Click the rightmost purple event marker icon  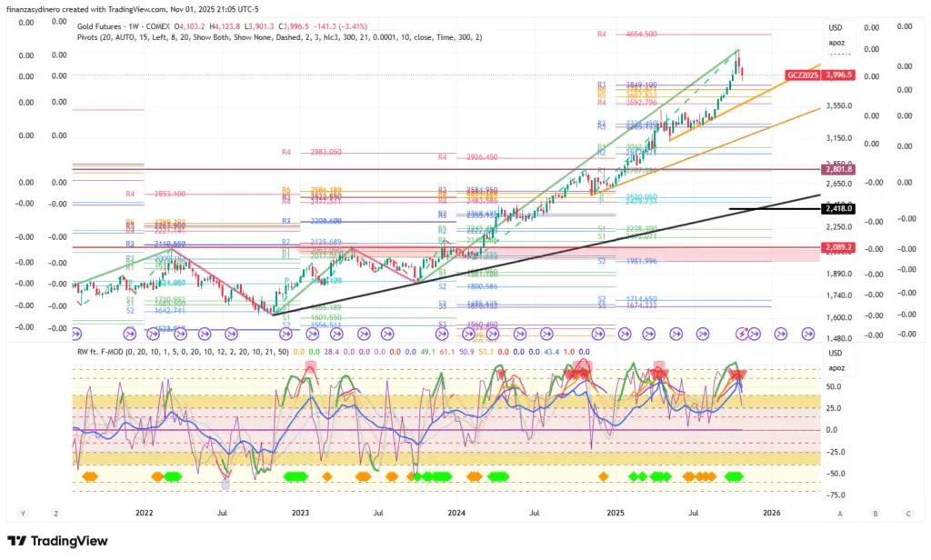point(807,334)
